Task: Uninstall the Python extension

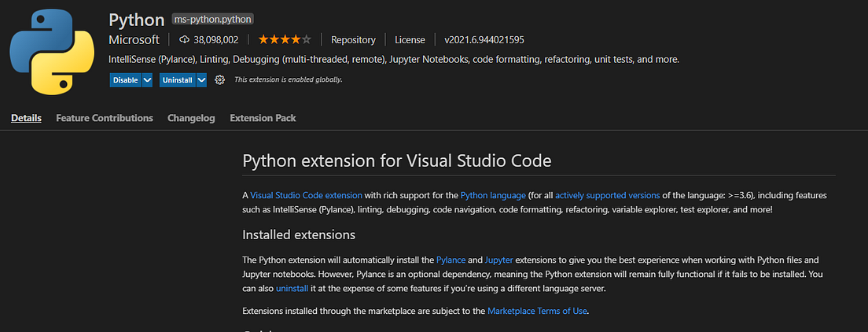Action: click(x=178, y=79)
